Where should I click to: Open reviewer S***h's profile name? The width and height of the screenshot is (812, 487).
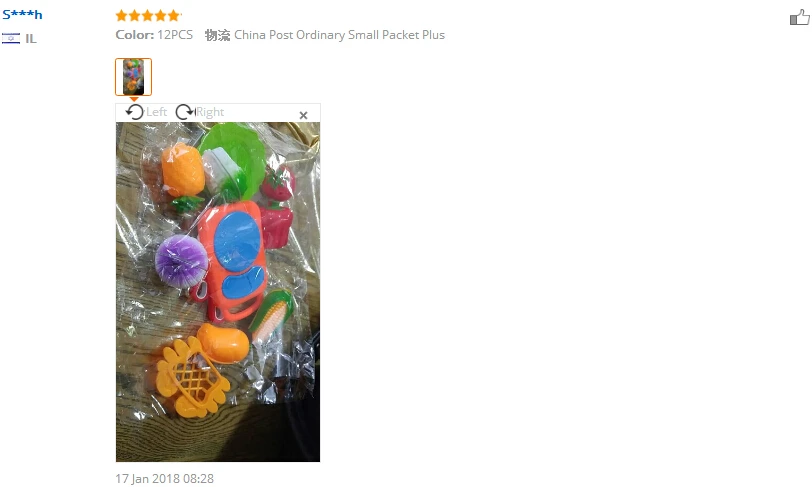[22, 15]
